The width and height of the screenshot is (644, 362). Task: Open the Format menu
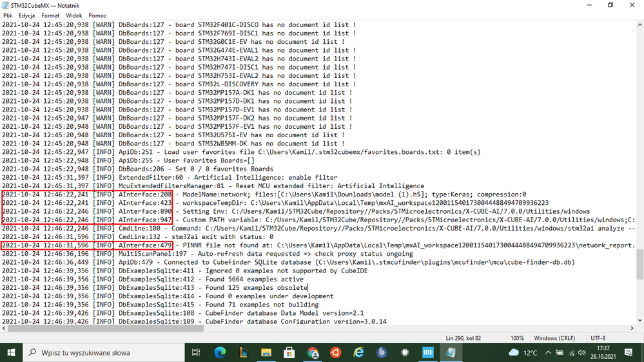pos(50,15)
